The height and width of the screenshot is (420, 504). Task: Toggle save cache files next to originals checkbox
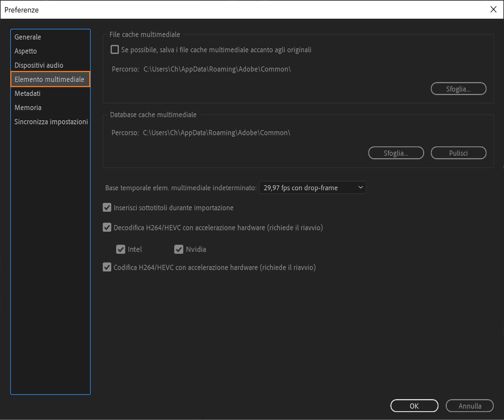(x=114, y=50)
